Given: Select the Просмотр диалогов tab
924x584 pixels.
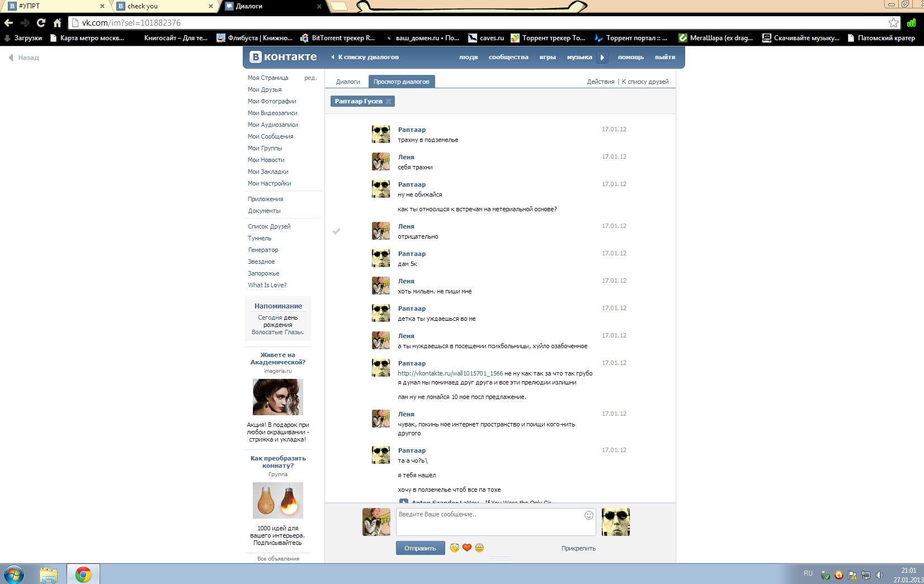Looking at the screenshot, I should pos(402,82).
